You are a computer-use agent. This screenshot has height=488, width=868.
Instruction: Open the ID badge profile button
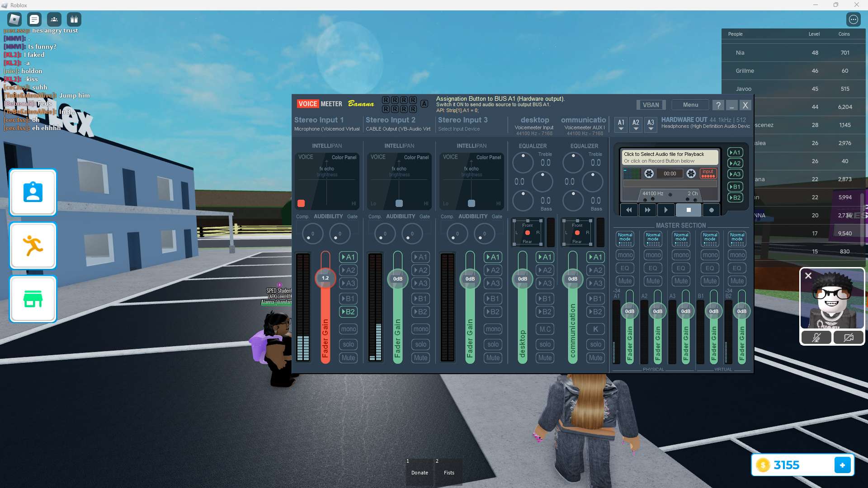coord(33,192)
